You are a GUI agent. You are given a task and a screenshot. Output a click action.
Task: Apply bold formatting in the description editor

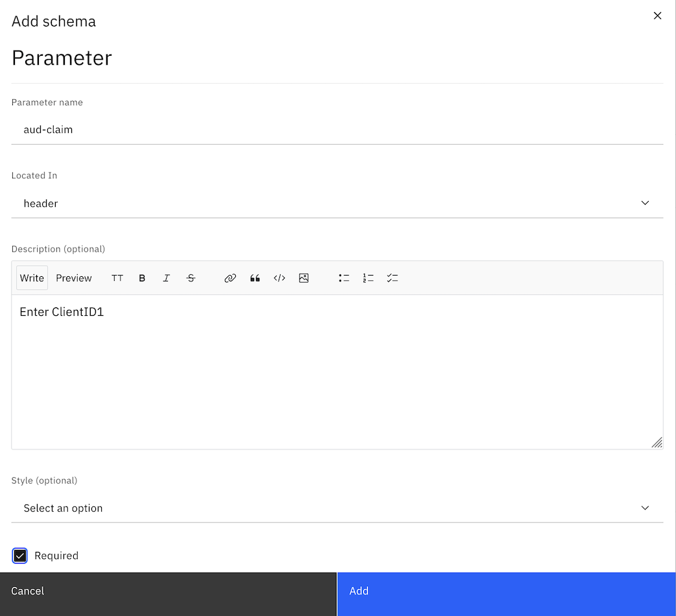142,278
